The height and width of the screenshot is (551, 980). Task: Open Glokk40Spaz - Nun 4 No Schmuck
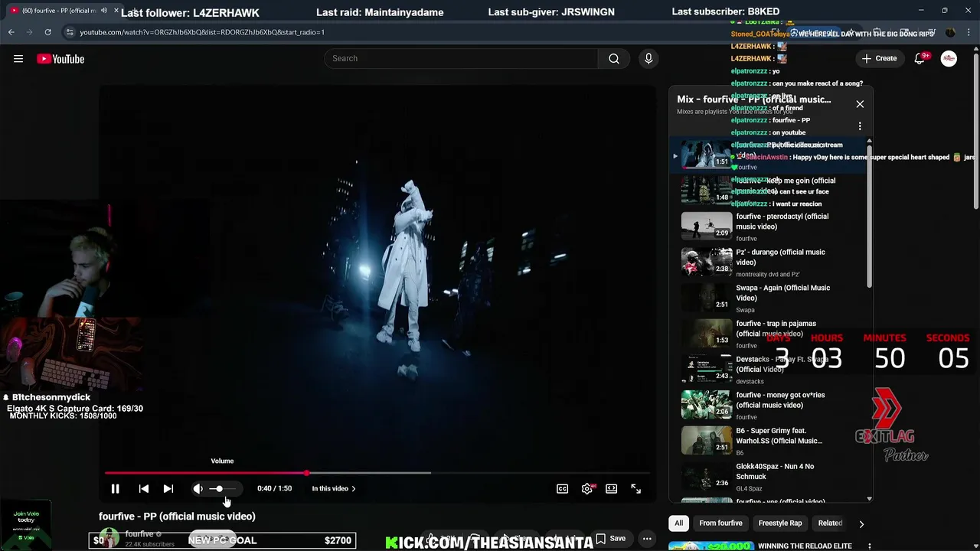775,471
